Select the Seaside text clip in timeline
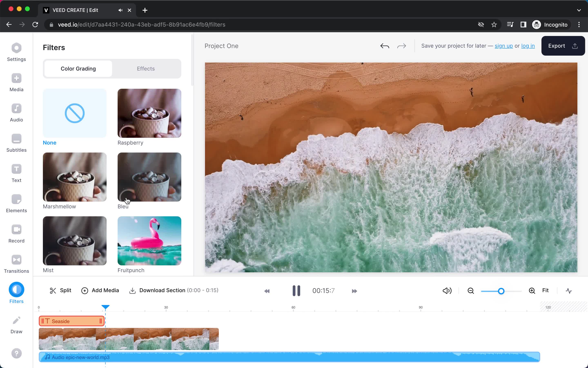Screen dimensions: 588x368 tap(72, 321)
